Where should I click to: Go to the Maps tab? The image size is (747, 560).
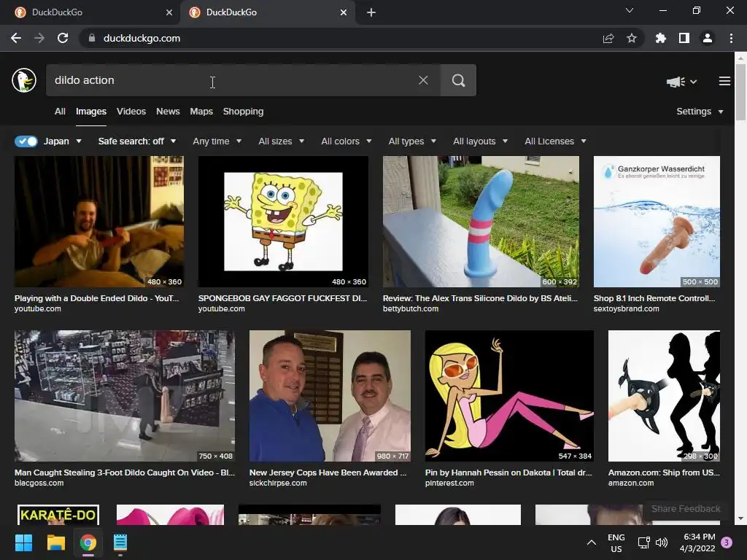click(201, 112)
